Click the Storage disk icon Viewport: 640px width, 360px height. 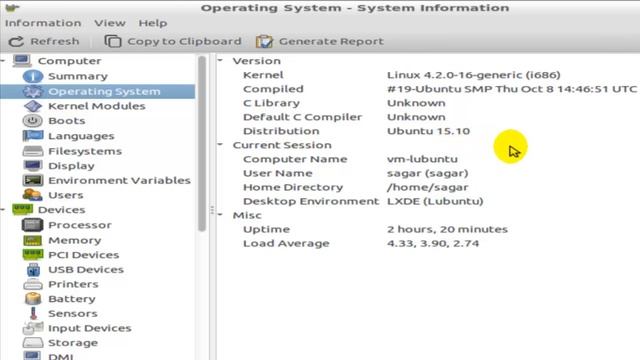tap(33, 343)
